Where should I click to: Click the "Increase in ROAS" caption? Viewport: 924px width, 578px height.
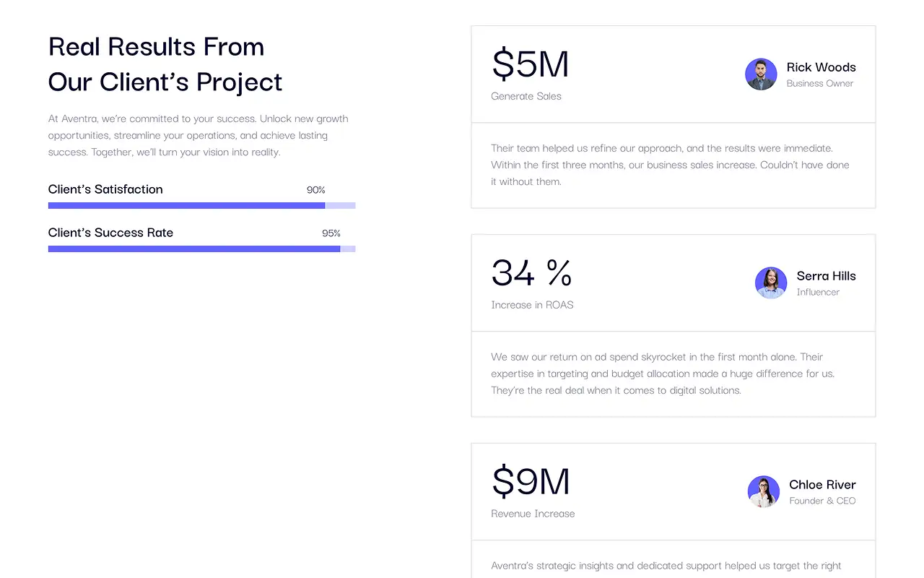(532, 305)
